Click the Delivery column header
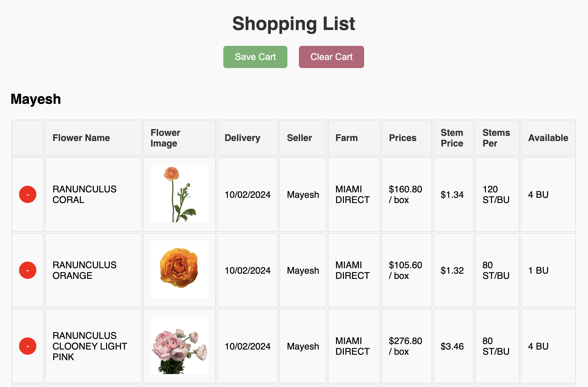This screenshot has height=387, width=588. click(242, 138)
